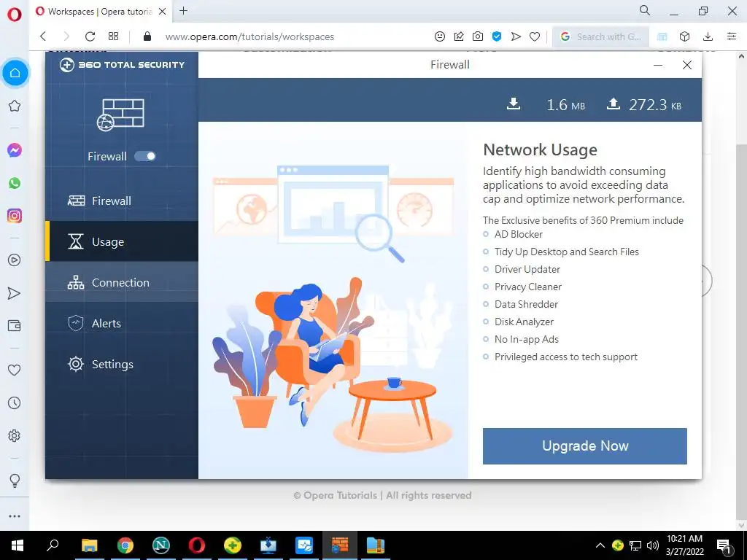This screenshot has width=747, height=560.
Task: Click the emoji reaction icon in address bar
Action: [x=440, y=36]
